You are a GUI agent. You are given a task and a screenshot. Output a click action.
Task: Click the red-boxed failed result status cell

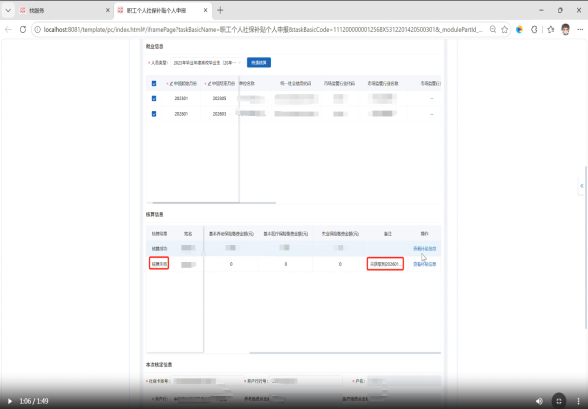point(159,264)
